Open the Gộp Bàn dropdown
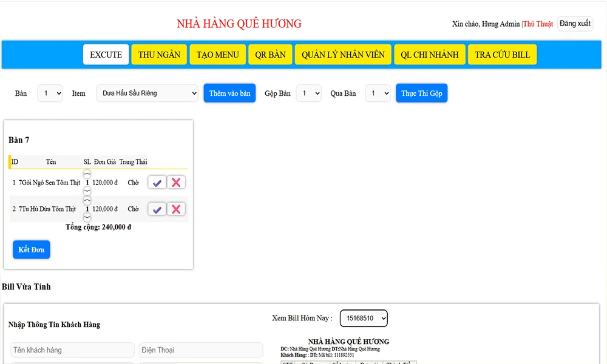Image resolution: width=607 pixels, height=364 pixels. 308,93
